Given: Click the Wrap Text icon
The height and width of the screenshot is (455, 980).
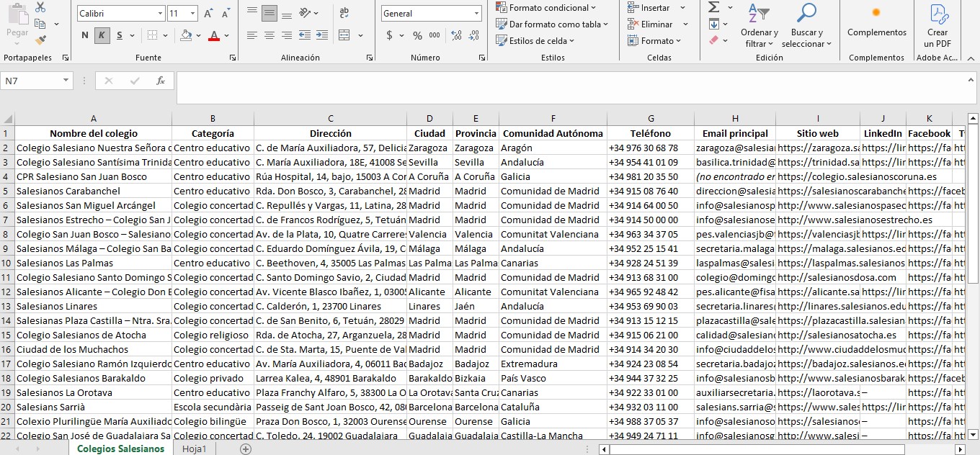Looking at the screenshot, I should 344,13.
